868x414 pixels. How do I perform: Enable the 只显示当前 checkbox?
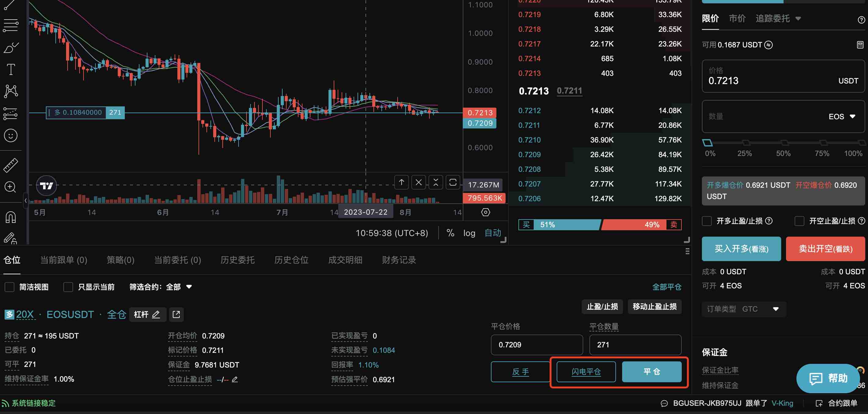point(68,287)
